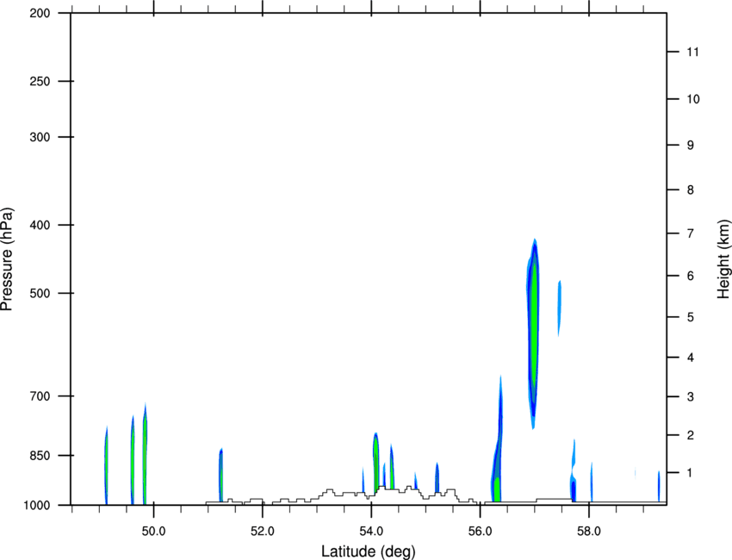Viewport: 732px width, 560px height.
Task: Click the 52.0 latitude tick label
Action: point(263,532)
